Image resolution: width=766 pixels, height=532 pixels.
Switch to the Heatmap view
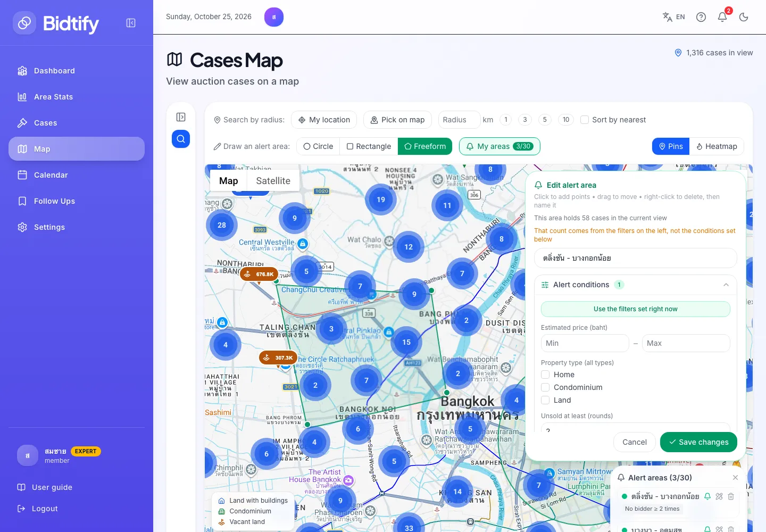717,146
